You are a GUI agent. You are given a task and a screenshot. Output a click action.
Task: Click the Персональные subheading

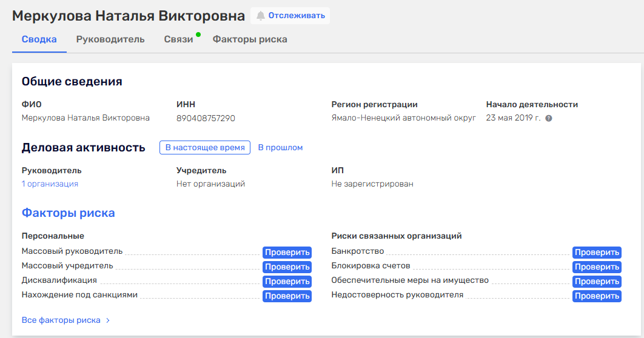(53, 236)
